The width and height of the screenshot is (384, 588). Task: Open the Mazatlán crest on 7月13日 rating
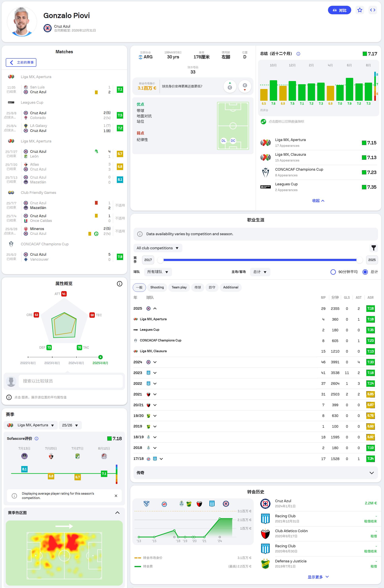click(x=24, y=456)
